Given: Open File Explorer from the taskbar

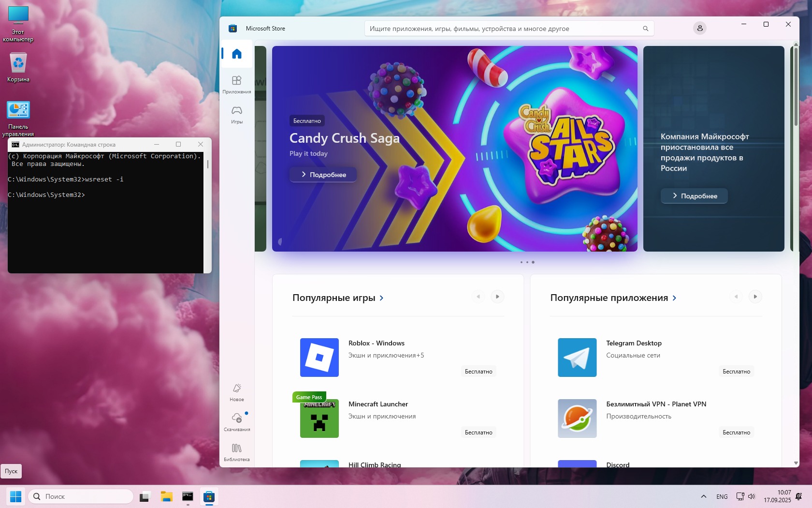Looking at the screenshot, I should point(167,496).
